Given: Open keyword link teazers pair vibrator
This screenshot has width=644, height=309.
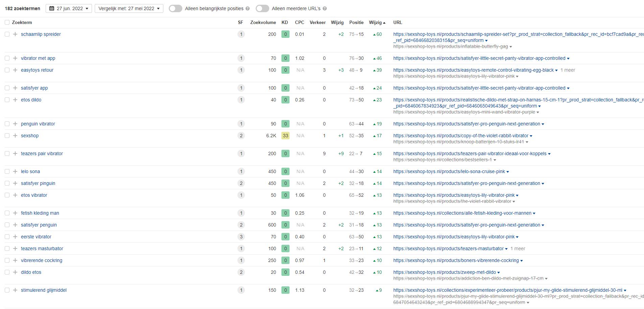Looking at the screenshot, I should coord(42,153).
